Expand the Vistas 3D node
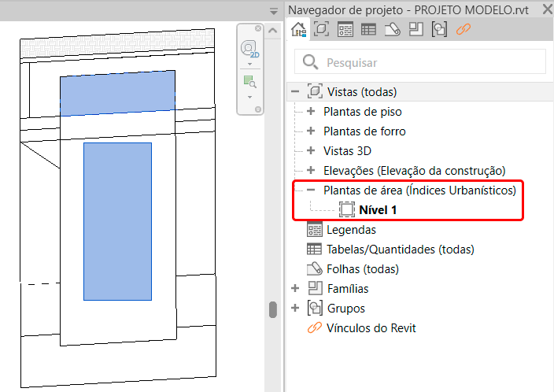The height and width of the screenshot is (392, 554). pyautogui.click(x=310, y=151)
